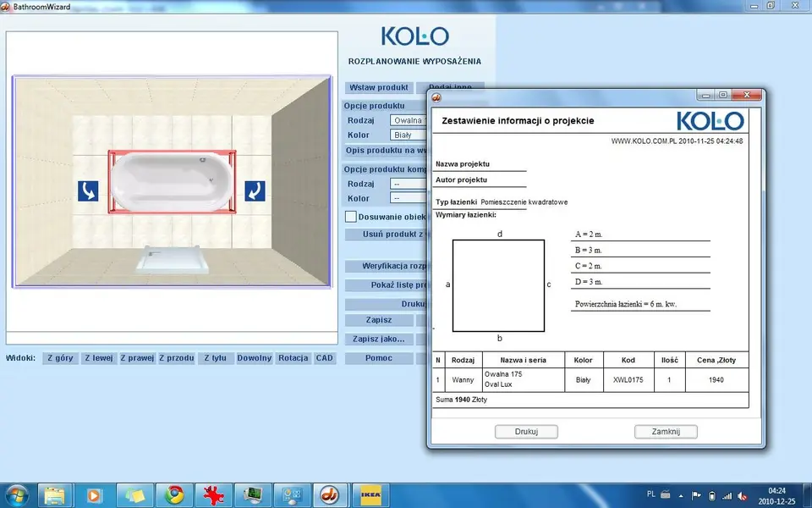Image resolution: width=812 pixels, height=508 pixels.
Task: Click Nazwa projektu field in summary
Action: (480, 164)
